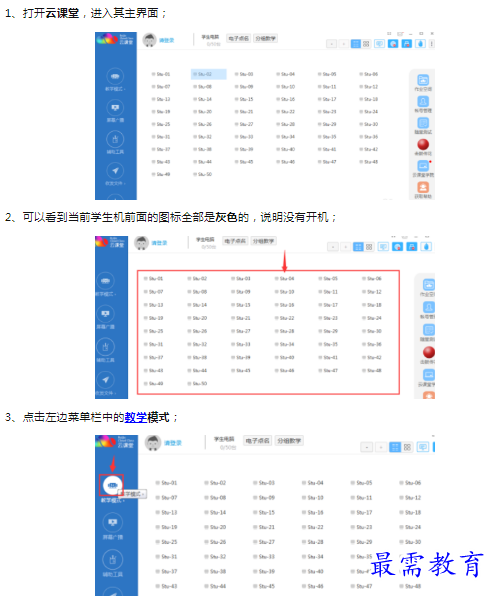492x596 pixels.
Task: Click 请登录 link in step 3 screenshot
Action: coord(173,443)
